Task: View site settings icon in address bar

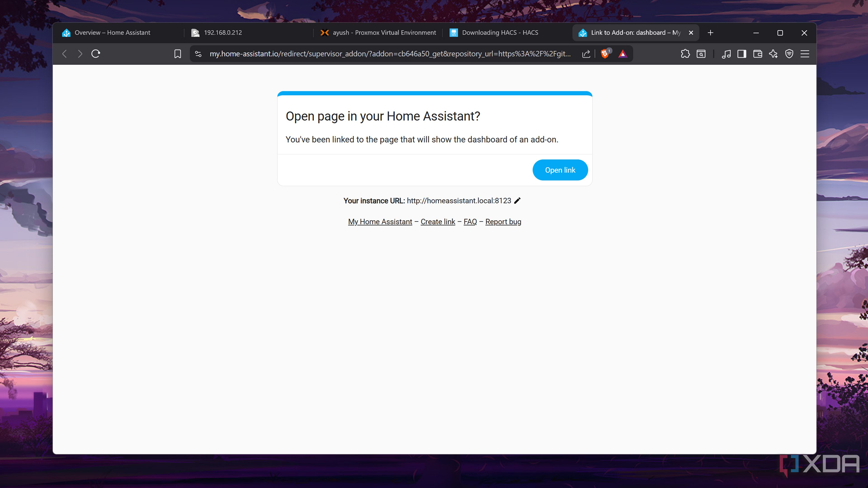Action: tap(198, 54)
